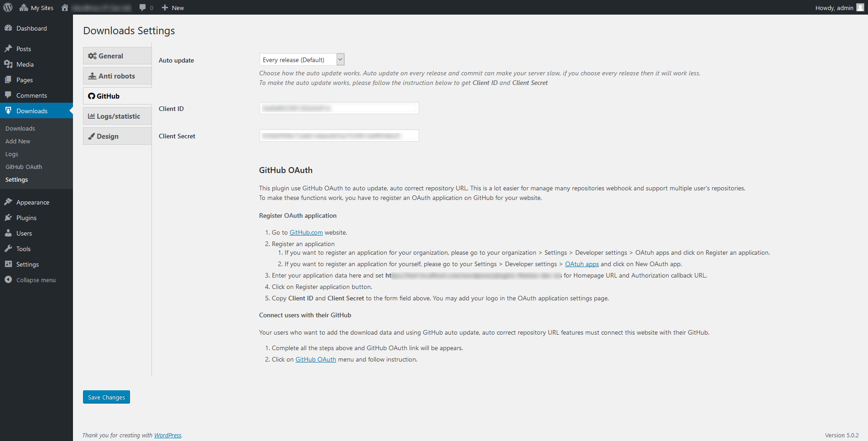Click the Collapse menu arrow icon

(x=8, y=279)
